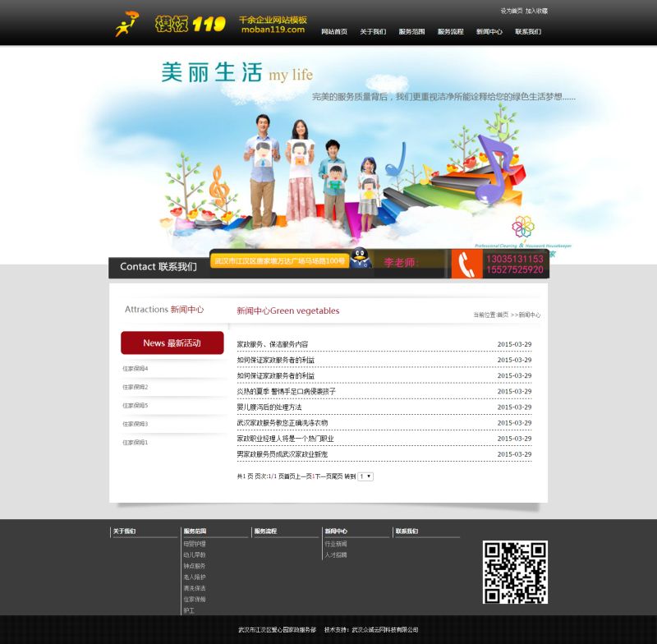Select sidebar item 住家保姆5

135,406
